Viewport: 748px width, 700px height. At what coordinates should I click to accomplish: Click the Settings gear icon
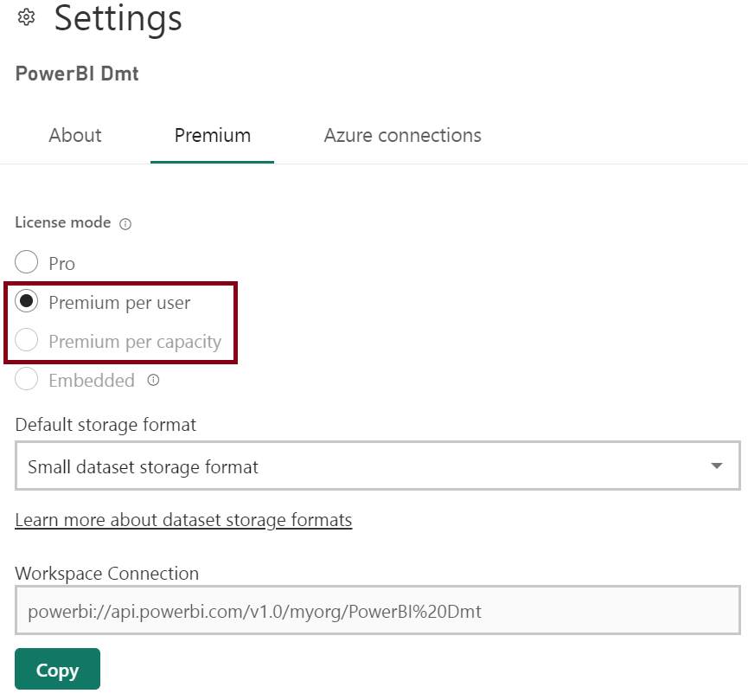click(26, 17)
